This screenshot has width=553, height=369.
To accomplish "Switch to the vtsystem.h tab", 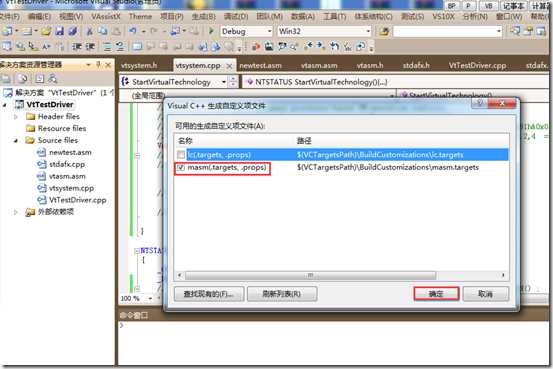I will (139, 65).
